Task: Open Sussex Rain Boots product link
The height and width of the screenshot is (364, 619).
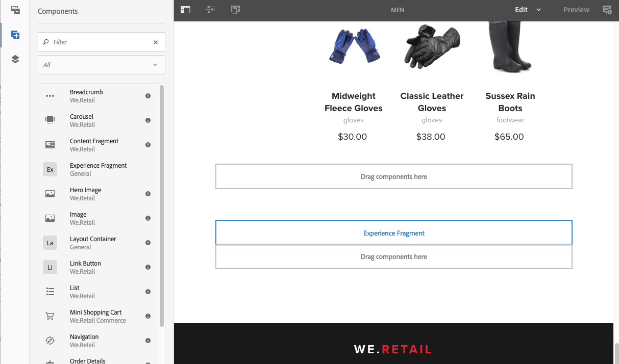Action: click(x=510, y=102)
